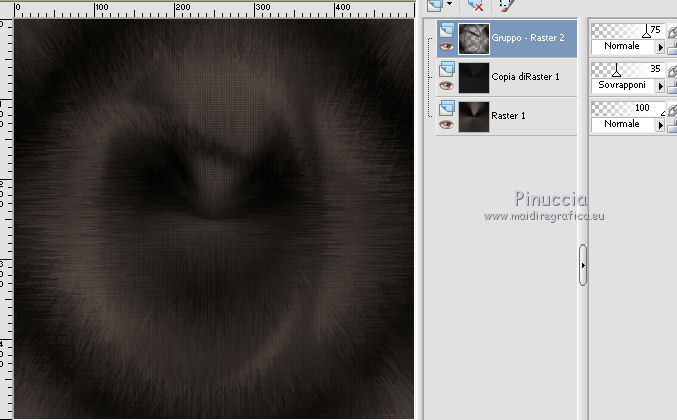677x420 pixels.
Task: Click the Delete Layer icon with red X
Action: (475, 5)
